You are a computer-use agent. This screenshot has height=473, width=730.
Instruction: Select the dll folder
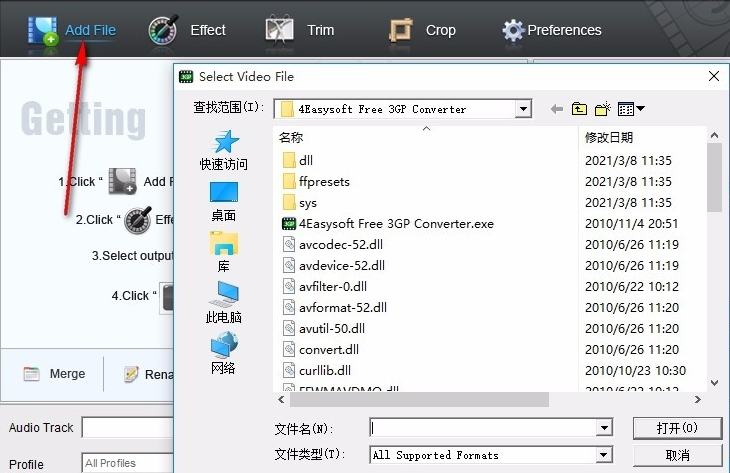pyautogui.click(x=298, y=160)
